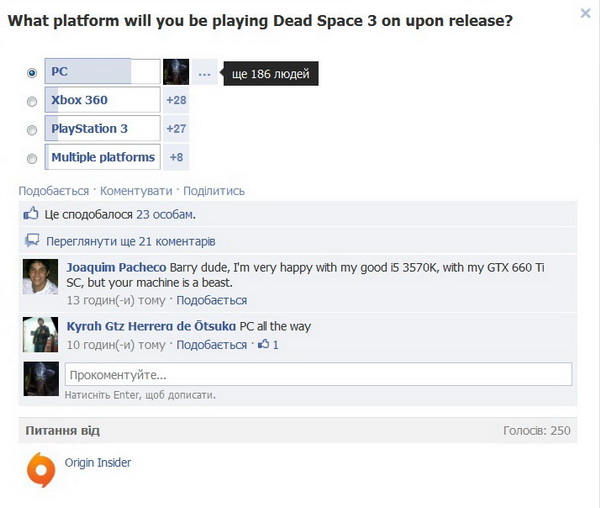Pick the Multiple platforms radio option
Screen dimensions: 600x508
tap(32, 158)
